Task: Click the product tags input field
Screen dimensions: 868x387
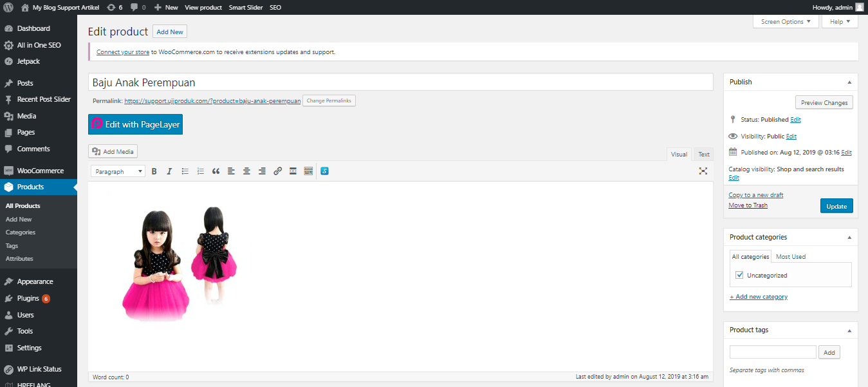Action: coord(772,352)
